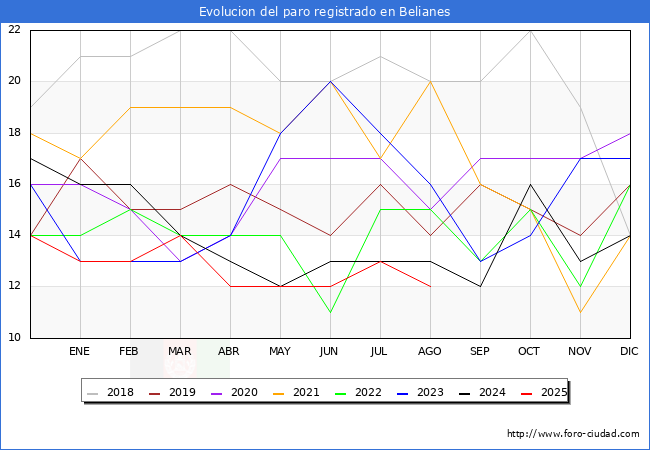Click the chart title 'Evolucion del paro registrado en Belianes'
650x450 pixels.
(325, 11)
